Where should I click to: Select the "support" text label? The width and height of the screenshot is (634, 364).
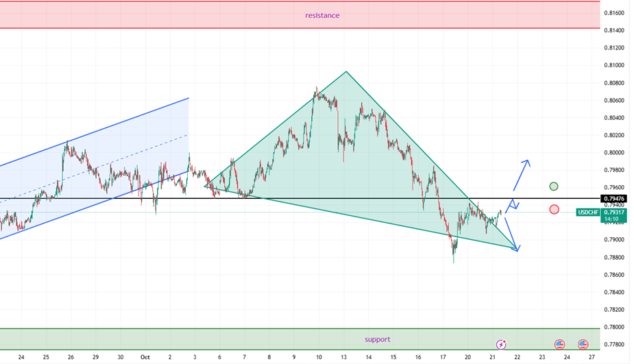point(377,339)
